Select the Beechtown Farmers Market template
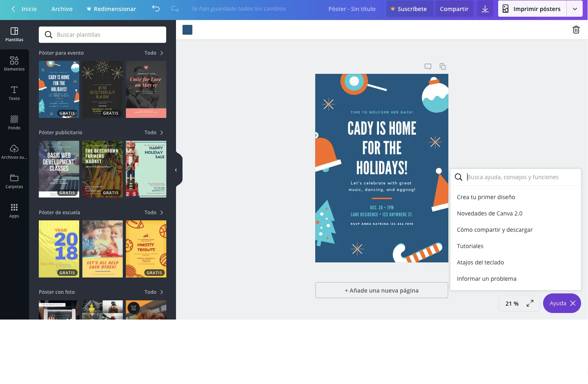 [x=102, y=169]
